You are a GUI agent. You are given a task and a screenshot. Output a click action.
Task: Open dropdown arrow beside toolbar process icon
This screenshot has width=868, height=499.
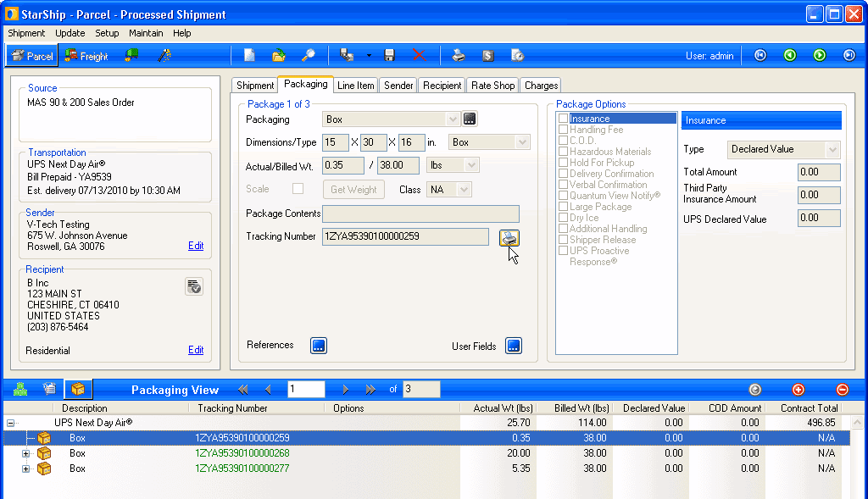369,55
